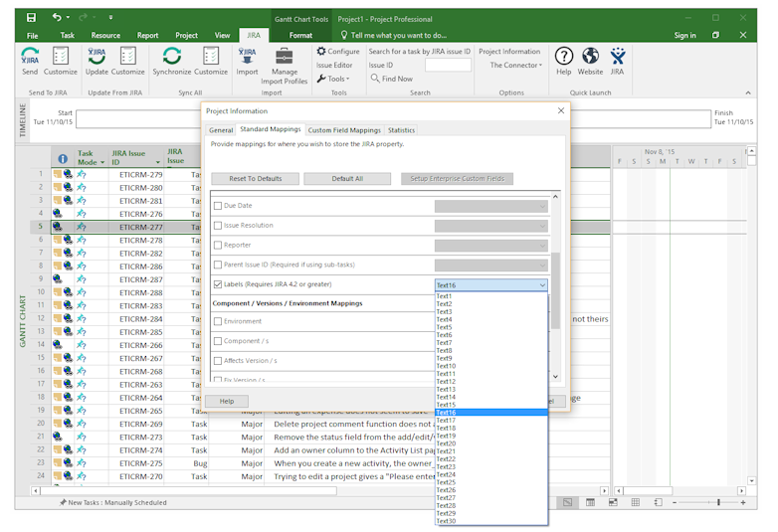This screenshot has width=778, height=532.
Task: Click the Report view status icon
Action: click(x=658, y=502)
